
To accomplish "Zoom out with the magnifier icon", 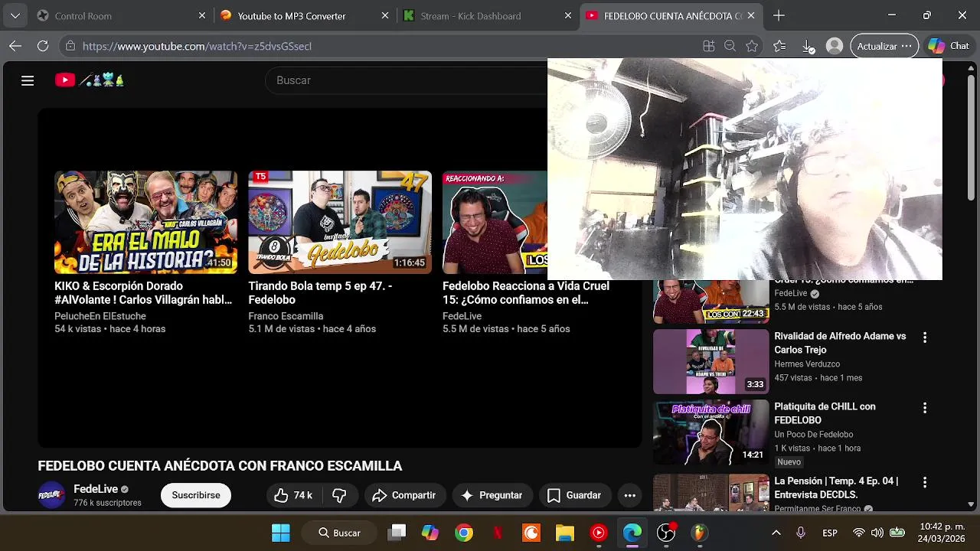I will point(730,46).
